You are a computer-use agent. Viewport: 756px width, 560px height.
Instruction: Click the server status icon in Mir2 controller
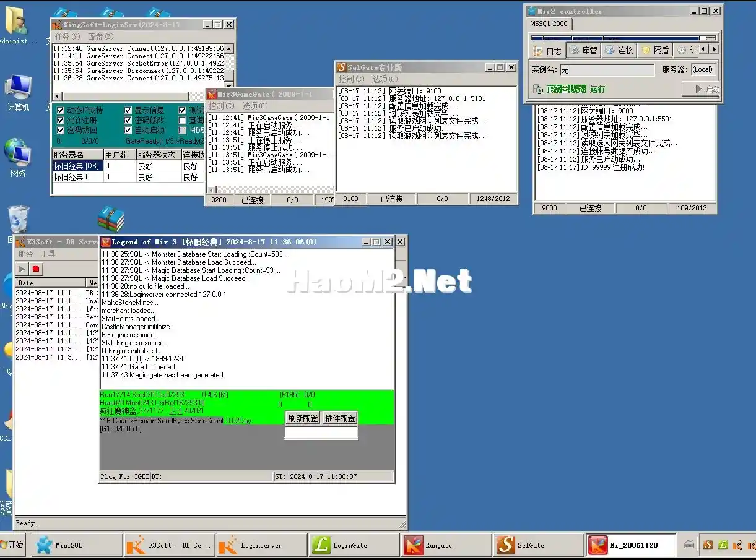pos(537,89)
